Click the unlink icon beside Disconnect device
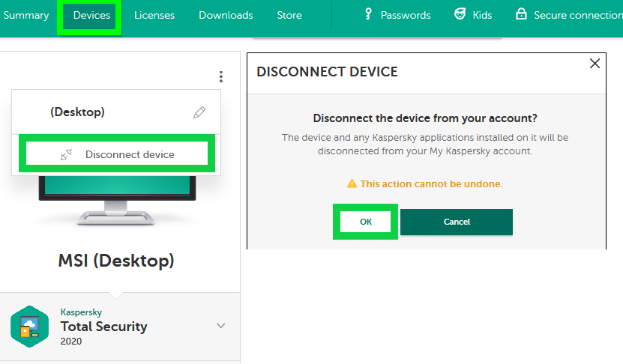623x364 pixels. pos(66,154)
